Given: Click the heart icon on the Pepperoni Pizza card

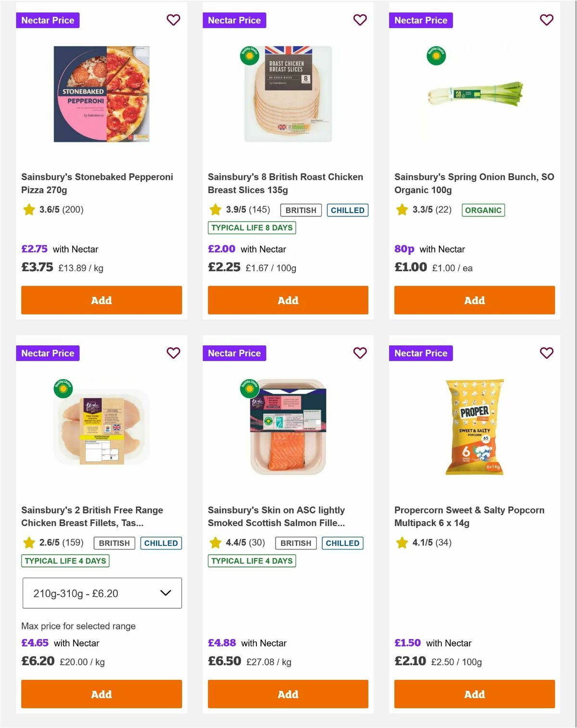Looking at the screenshot, I should click(173, 20).
